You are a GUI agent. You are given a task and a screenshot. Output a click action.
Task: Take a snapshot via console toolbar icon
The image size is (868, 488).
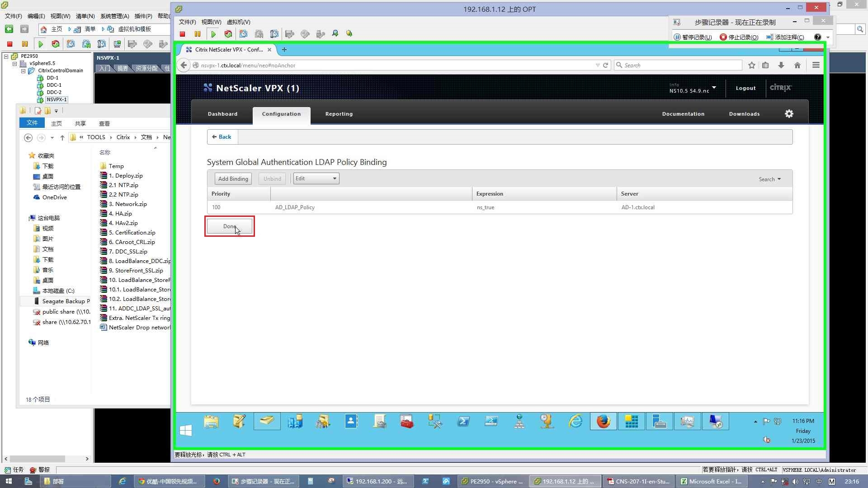pyautogui.click(x=244, y=34)
